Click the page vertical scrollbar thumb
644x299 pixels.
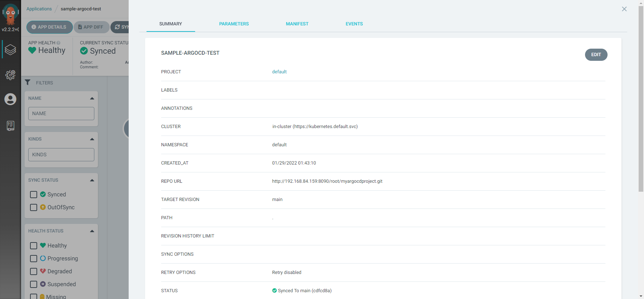[x=641, y=98]
